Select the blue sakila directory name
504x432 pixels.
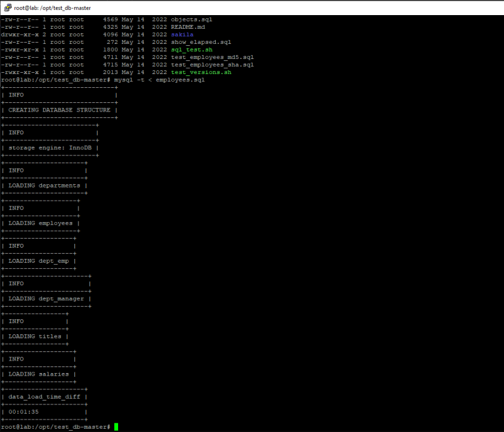(x=182, y=35)
